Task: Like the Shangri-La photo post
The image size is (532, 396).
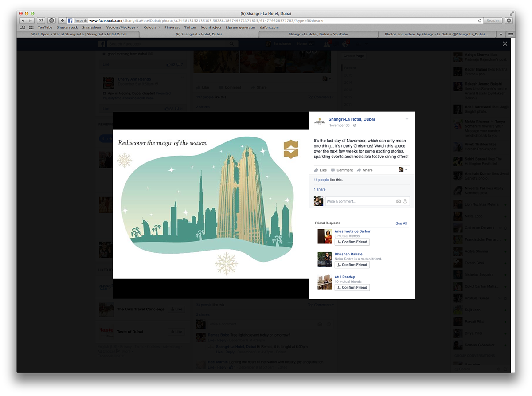Action: click(321, 170)
